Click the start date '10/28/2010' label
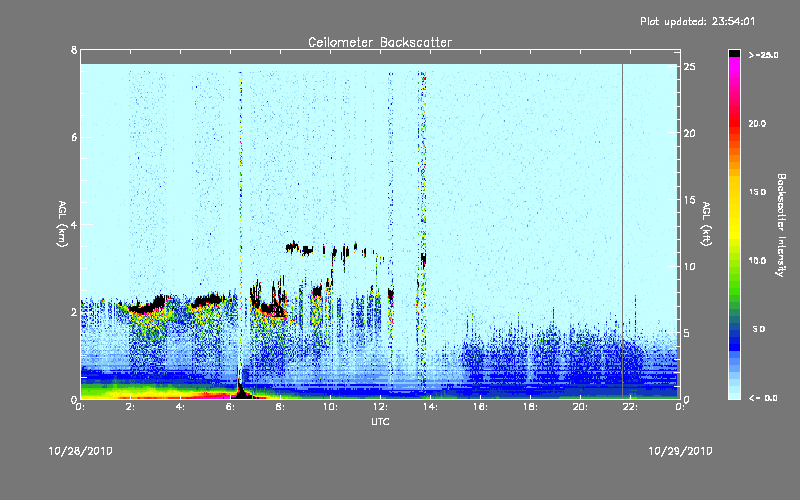Image resolution: width=800 pixels, height=500 pixels. [81, 451]
